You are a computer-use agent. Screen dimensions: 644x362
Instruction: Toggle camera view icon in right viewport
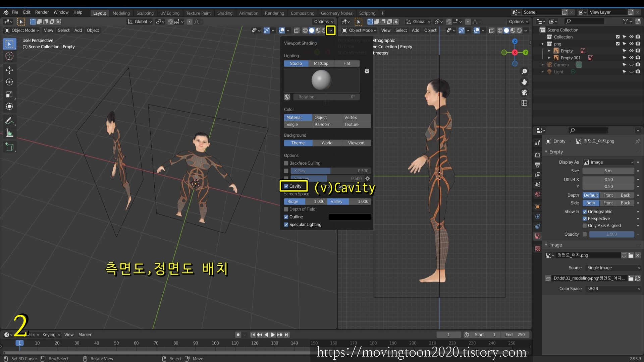click(x=524, y=93)
